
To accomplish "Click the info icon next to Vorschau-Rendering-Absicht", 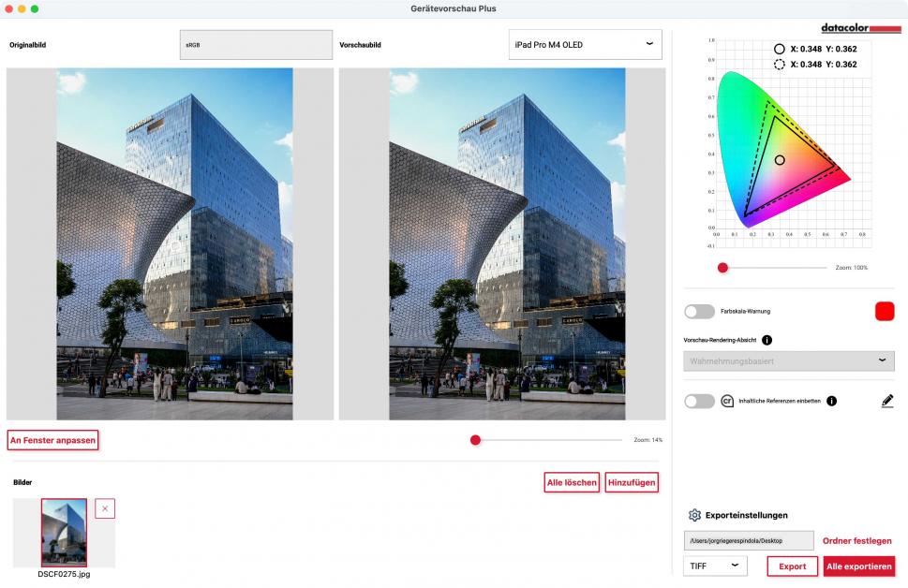I will (x=767, y=340).
